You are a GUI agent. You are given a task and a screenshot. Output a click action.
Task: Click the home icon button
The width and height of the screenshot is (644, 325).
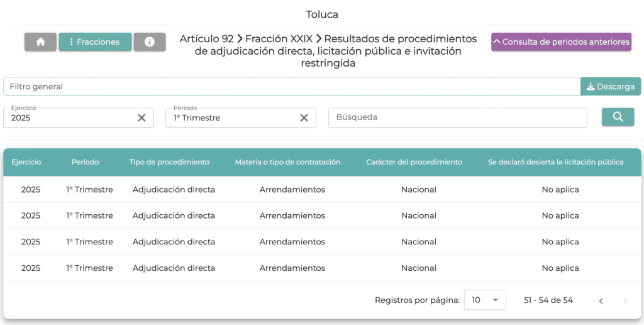40,42
